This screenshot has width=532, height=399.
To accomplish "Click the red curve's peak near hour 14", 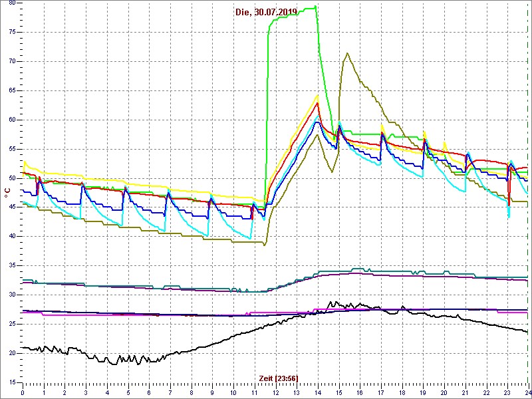I will [x=317, y=103].
